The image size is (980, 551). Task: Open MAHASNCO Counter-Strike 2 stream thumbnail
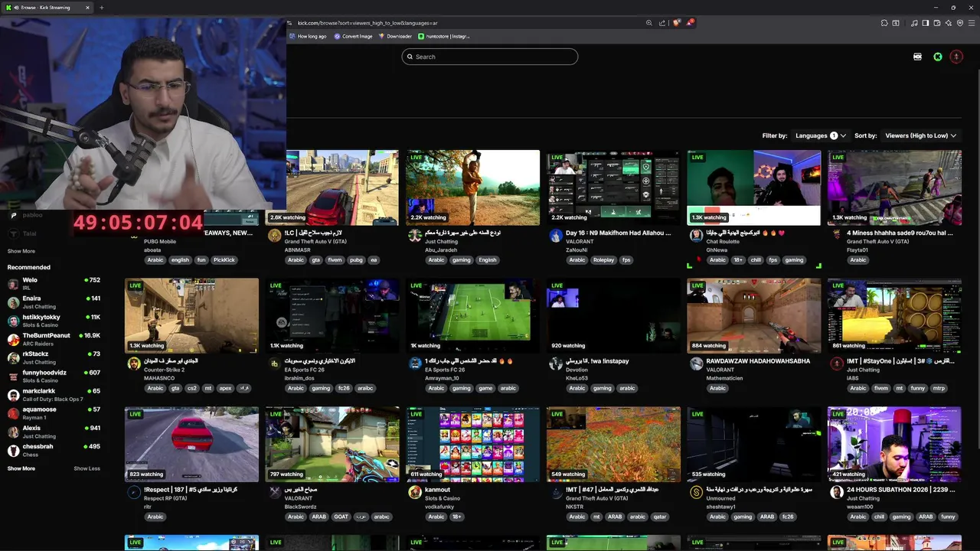191,316
